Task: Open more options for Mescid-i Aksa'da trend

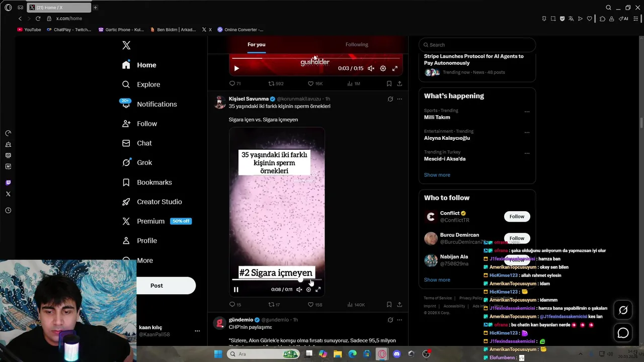Action: (x=527, y=153)
